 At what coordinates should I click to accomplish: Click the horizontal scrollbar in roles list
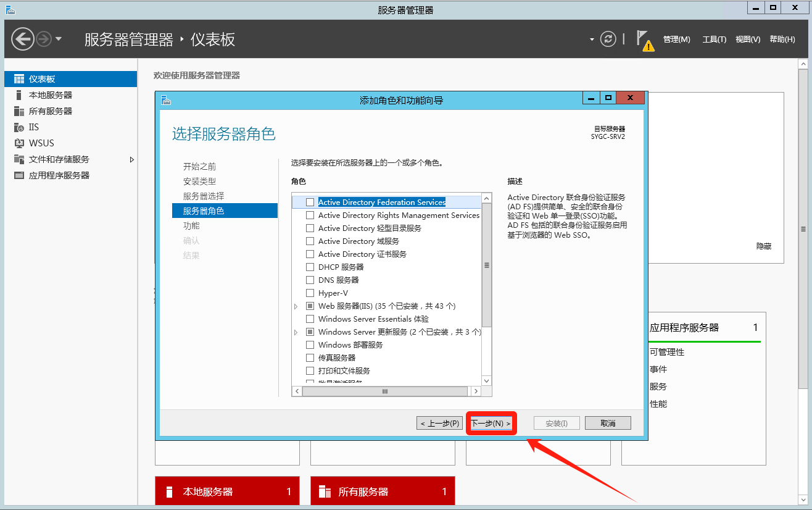pos(385,391)
